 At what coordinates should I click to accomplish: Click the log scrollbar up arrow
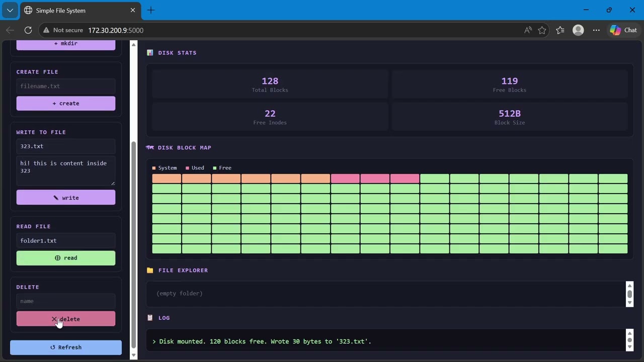point(629,333)
